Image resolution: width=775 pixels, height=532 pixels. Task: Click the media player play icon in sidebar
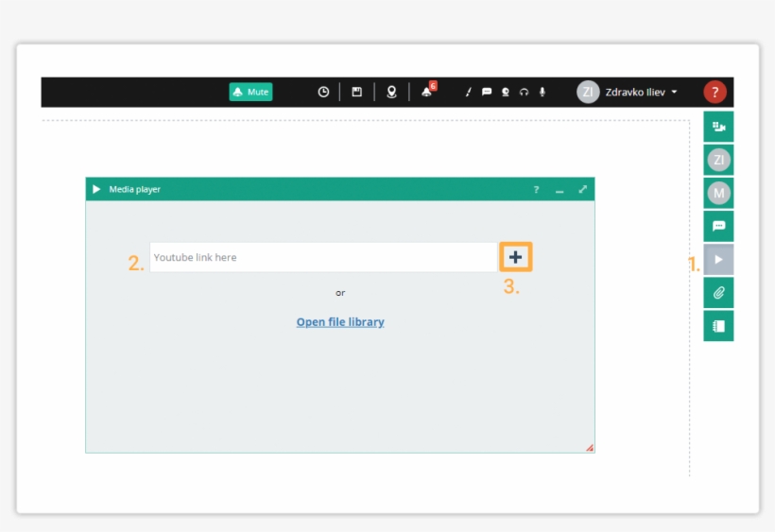(718, 259)
